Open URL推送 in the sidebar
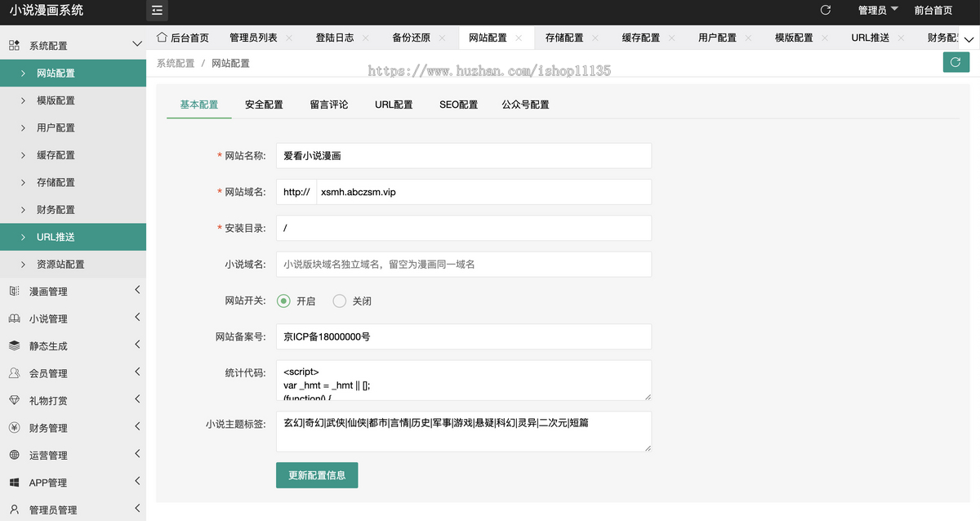980x521 pixels. pyautogui.click(x=73, y=237)
